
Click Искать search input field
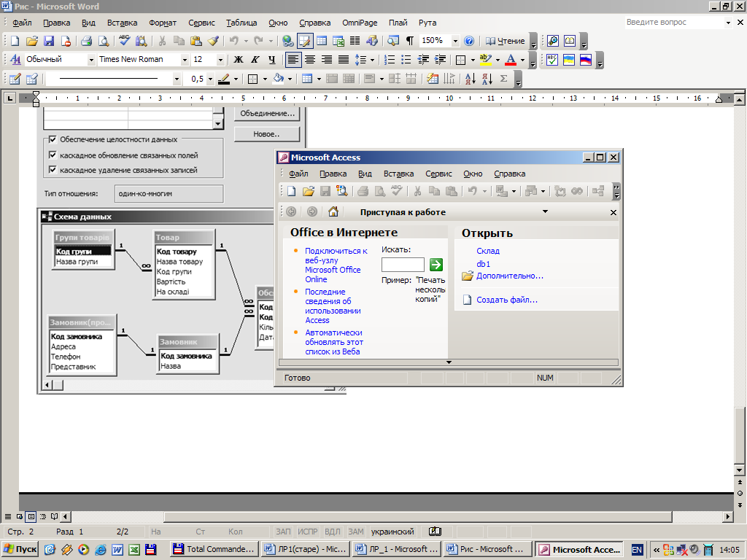(403, 264)
